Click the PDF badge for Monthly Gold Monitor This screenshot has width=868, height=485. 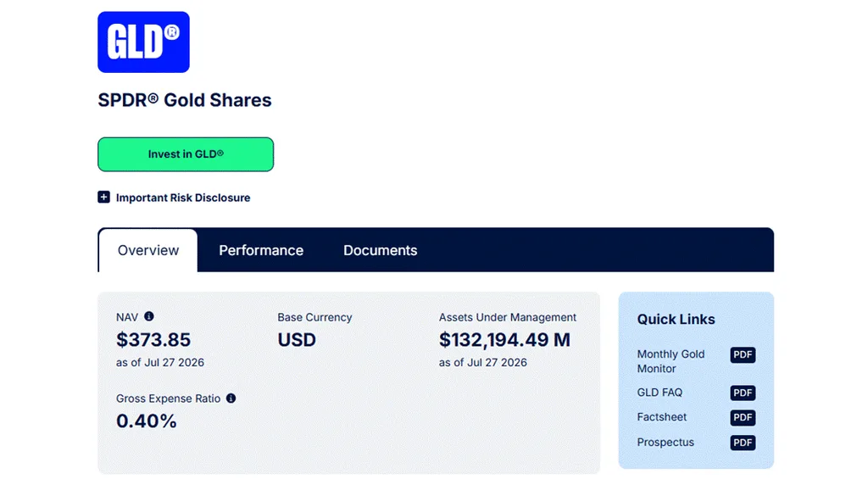point(743,354)
